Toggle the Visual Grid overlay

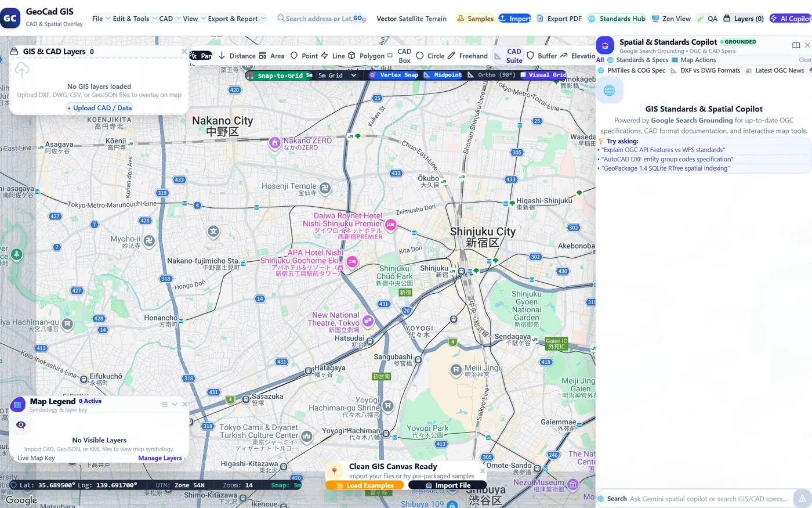pos(543,75)
